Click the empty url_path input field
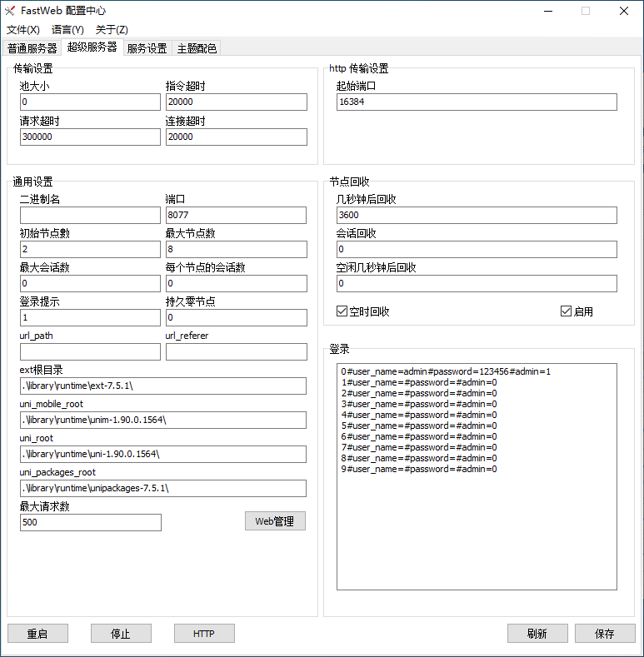644x657 pixels. click(x=90, y=351)
